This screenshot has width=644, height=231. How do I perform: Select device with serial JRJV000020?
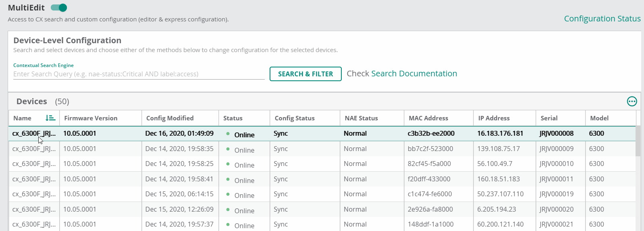(556, 209)
